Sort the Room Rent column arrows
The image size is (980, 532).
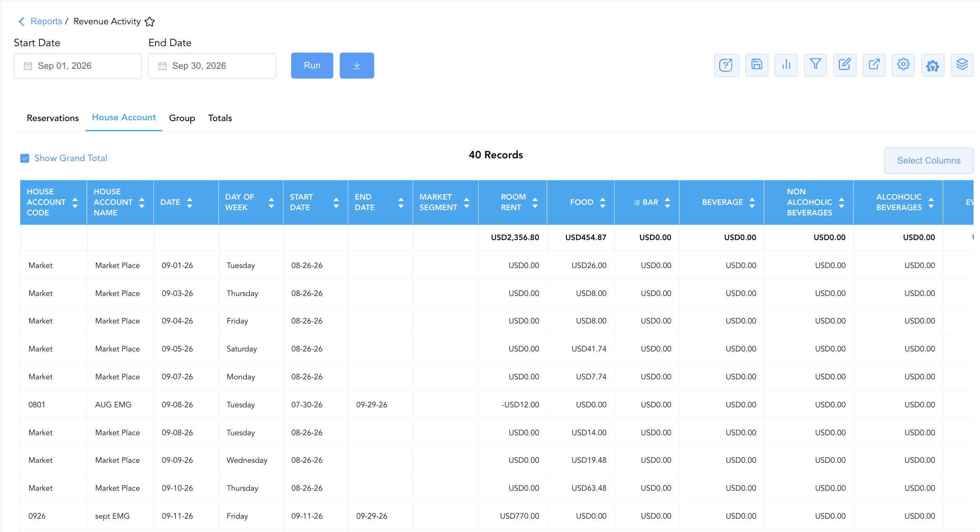[535, 202]
